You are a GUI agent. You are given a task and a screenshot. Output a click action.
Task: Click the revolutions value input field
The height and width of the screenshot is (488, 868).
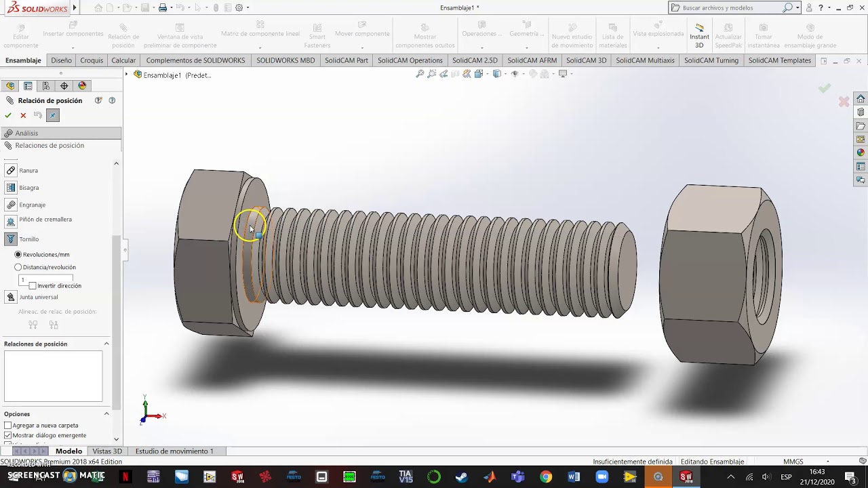pyautogui.click(x=45, y=279)
